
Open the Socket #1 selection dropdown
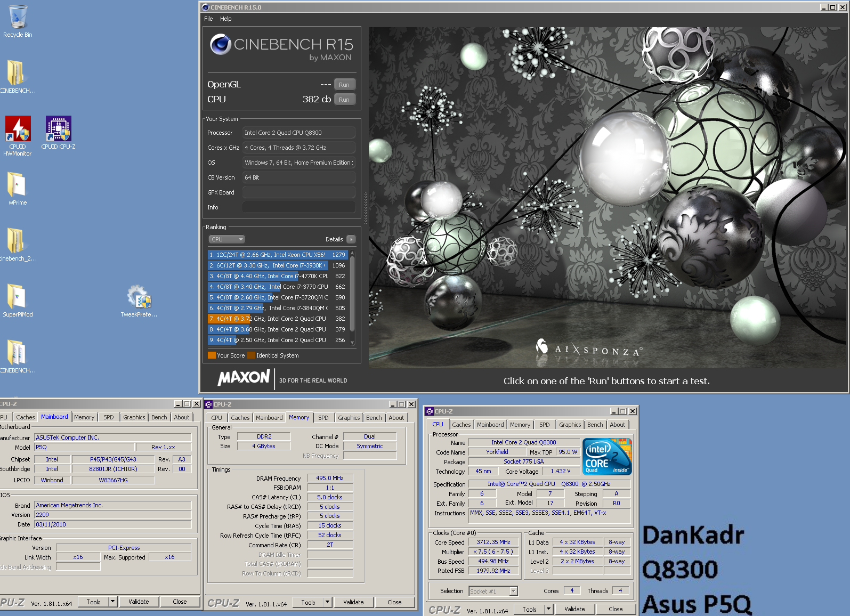pyautogui.click(x=493, y=591)
